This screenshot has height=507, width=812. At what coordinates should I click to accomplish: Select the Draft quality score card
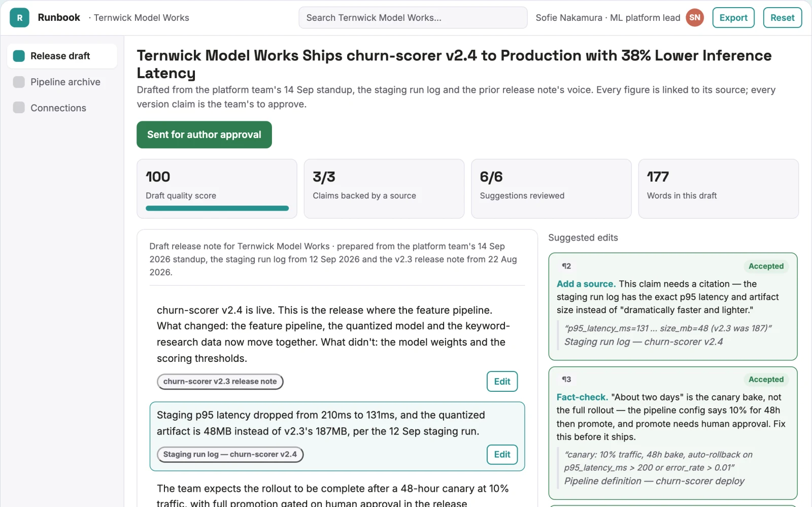tap(217, 189)
